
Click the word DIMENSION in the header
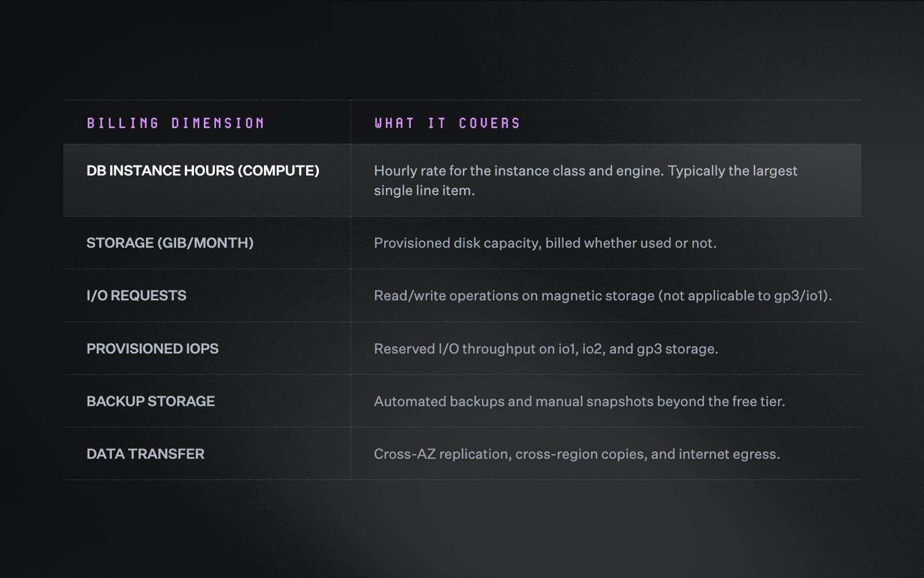click(218, 123)
